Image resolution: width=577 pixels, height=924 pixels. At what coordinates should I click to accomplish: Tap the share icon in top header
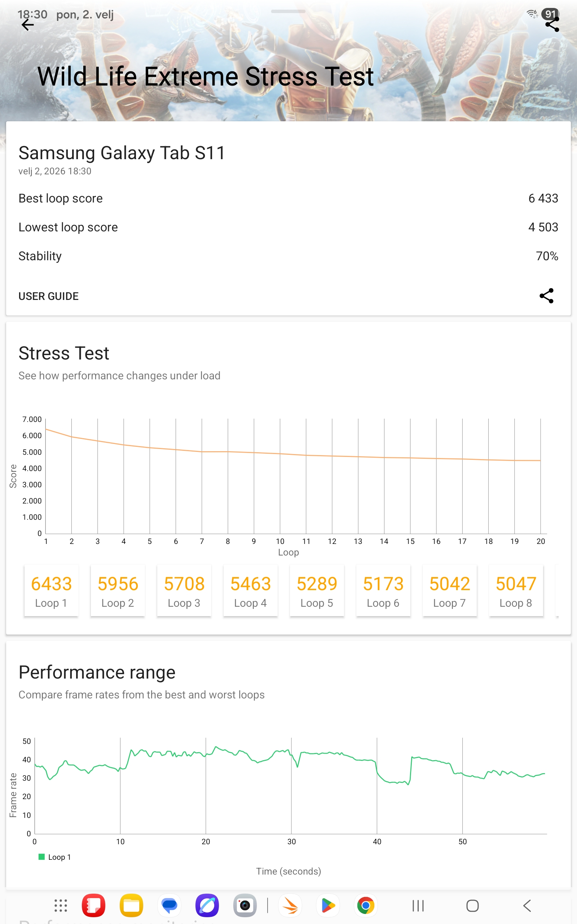[552, 25]
